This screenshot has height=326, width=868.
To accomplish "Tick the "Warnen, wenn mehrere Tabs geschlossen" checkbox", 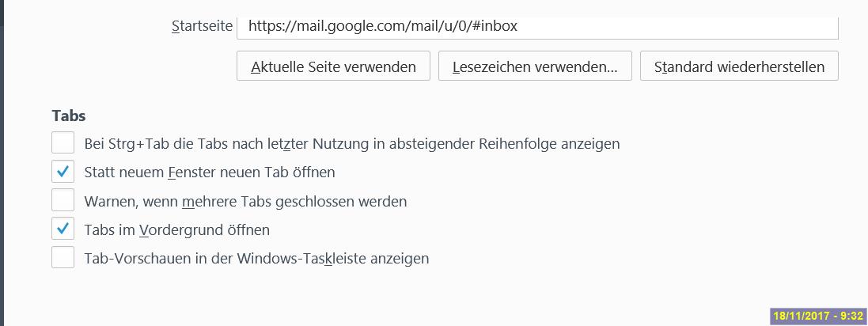I will (x=63, y=200).
